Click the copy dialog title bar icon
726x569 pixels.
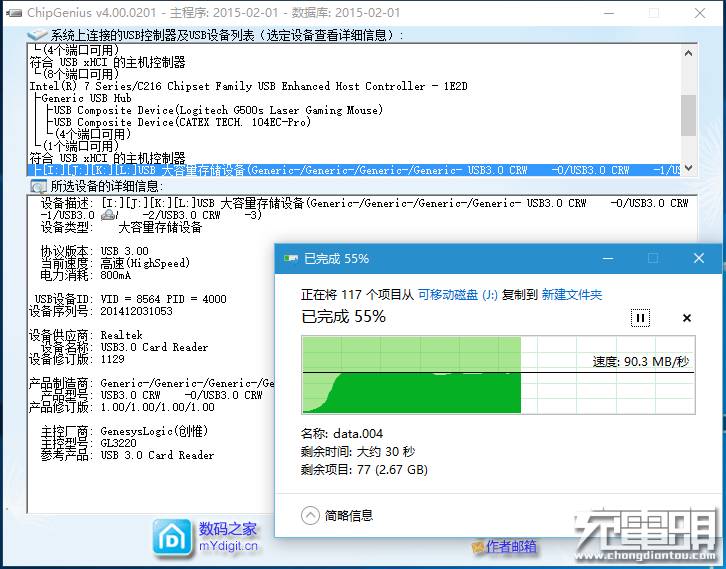coord(291,258)
